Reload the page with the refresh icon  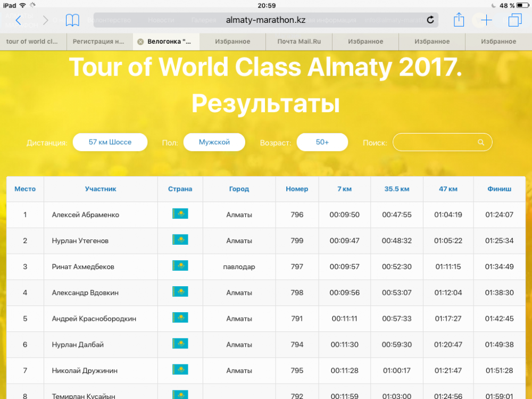point(430,20)
